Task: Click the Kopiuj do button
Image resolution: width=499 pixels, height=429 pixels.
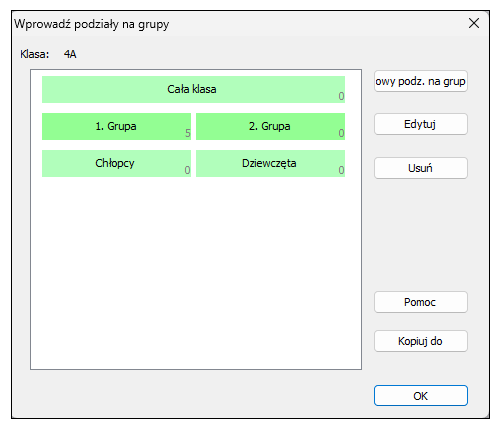Action: (421, 341)
